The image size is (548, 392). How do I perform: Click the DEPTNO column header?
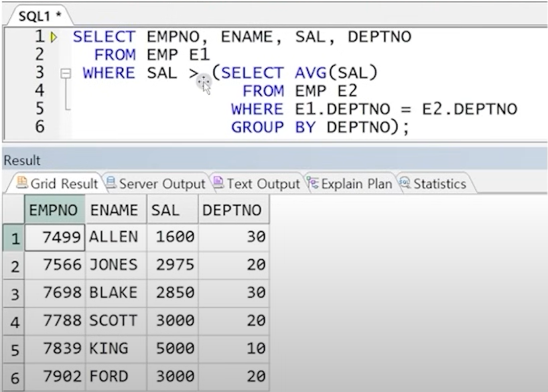click(x=234, y=210)
